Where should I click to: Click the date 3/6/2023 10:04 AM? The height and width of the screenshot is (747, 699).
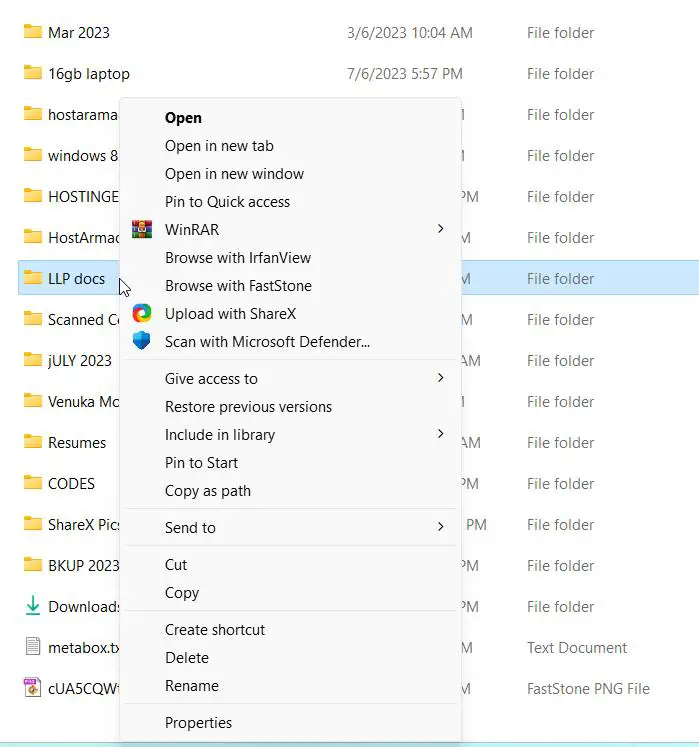[410, 32]
